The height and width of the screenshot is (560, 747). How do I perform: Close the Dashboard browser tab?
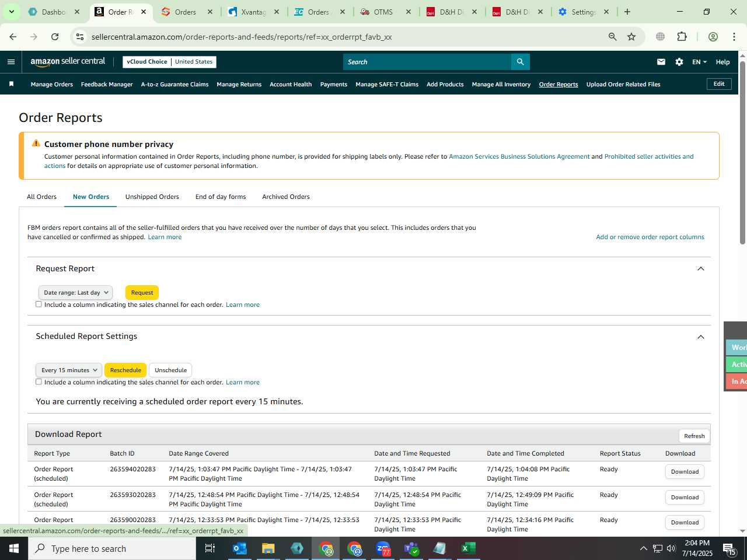[x=76, y=12]
